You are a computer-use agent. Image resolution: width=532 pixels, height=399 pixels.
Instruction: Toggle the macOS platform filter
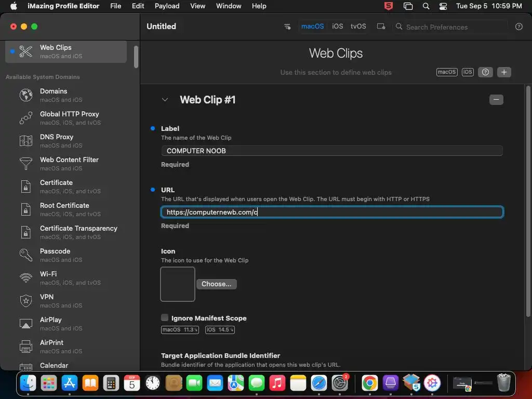click(x=312, y=26)
